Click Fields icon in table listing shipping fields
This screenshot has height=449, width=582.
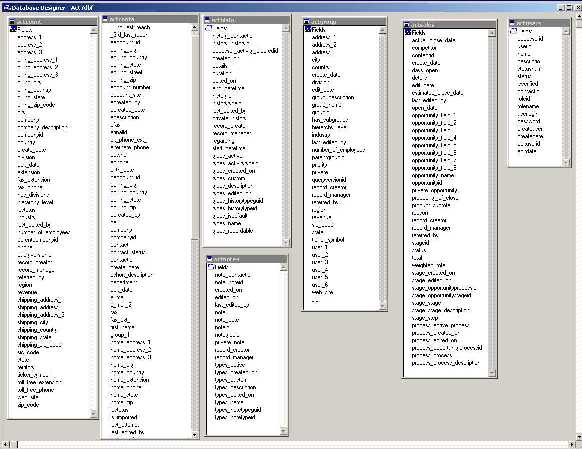coord(13,29)
